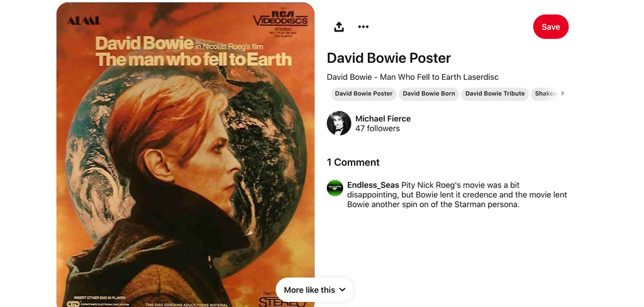Click the partially hidden Shakes tag
Image resolution: width=644 pixels, height=307 pixels.
(x=545, y=94)
